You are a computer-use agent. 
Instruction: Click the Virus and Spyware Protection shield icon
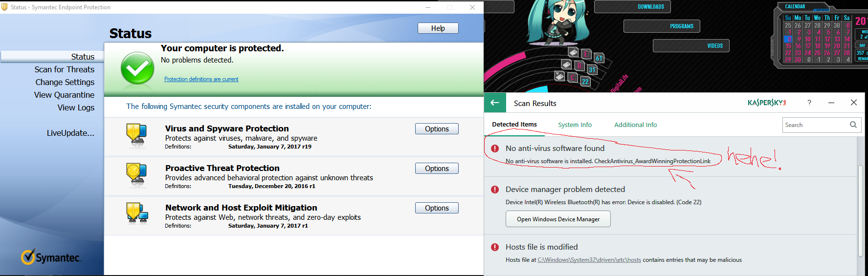(x=136, y=135)
